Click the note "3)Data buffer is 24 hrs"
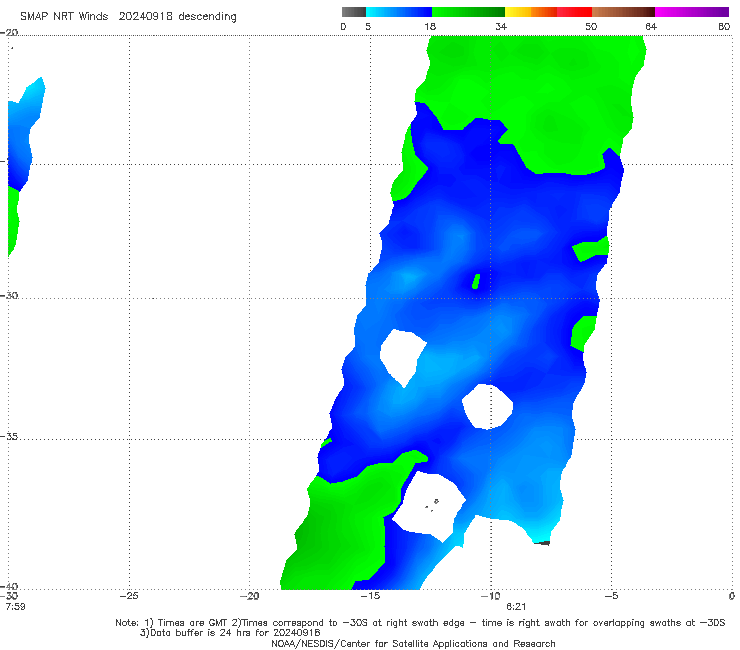 pos(230,633)
